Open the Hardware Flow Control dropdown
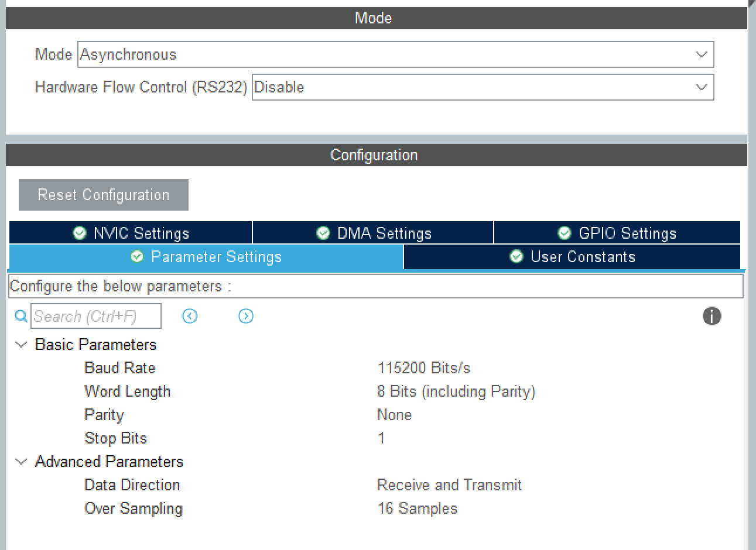 click(483, 87)
